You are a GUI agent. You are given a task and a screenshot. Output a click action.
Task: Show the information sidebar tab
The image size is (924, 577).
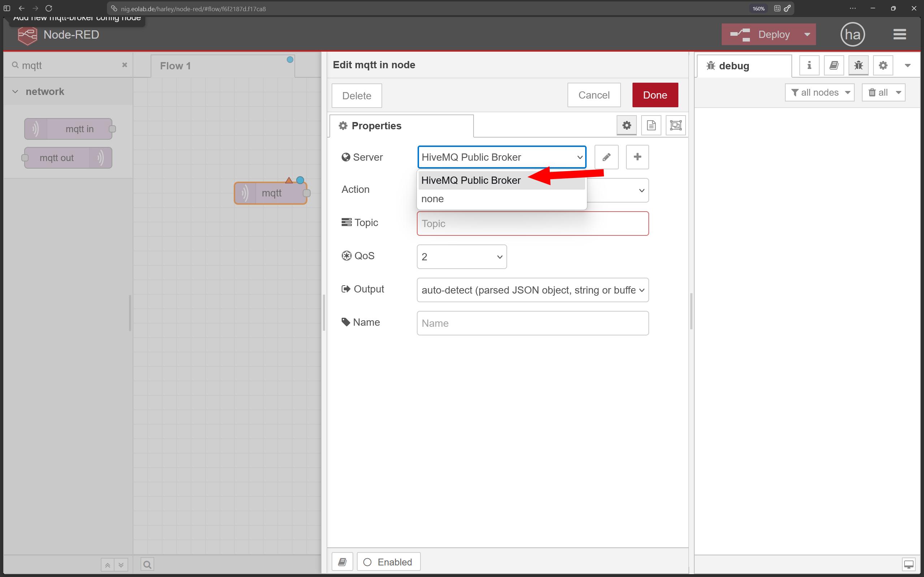click(809, 65)
